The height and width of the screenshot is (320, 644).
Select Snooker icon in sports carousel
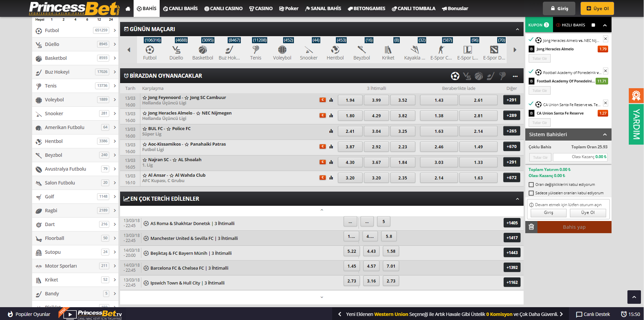(x=309, y=50)
